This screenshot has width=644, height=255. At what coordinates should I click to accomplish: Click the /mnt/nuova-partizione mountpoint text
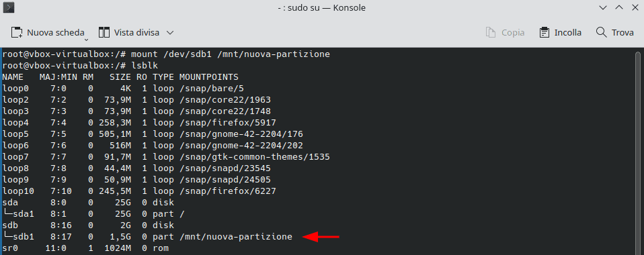point(236,237)
